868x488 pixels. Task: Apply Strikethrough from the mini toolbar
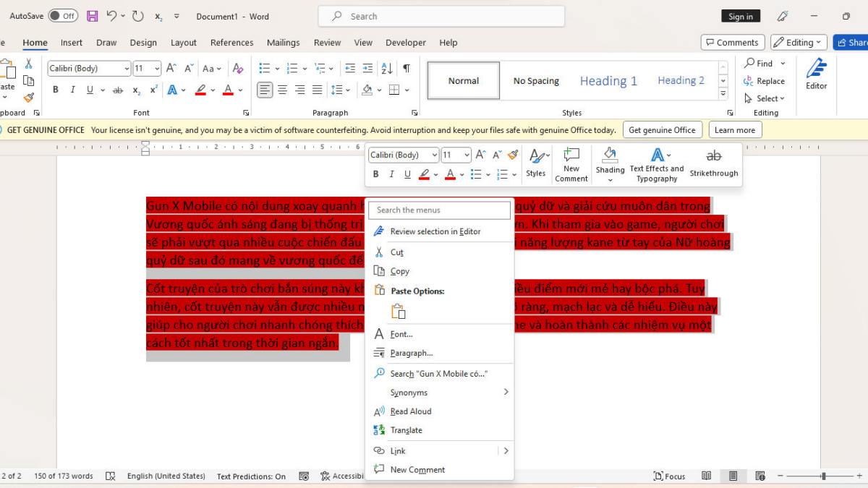pos(713,164)
